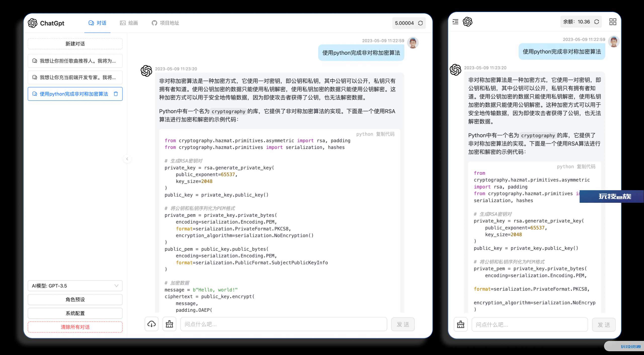Click the 余额: 10.36 label
This screenshot has width=644, height=355.
(576, 22)
